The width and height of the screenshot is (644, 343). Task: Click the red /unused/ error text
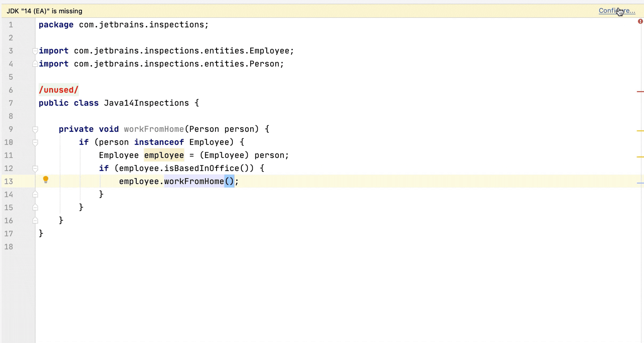(59, 90)
